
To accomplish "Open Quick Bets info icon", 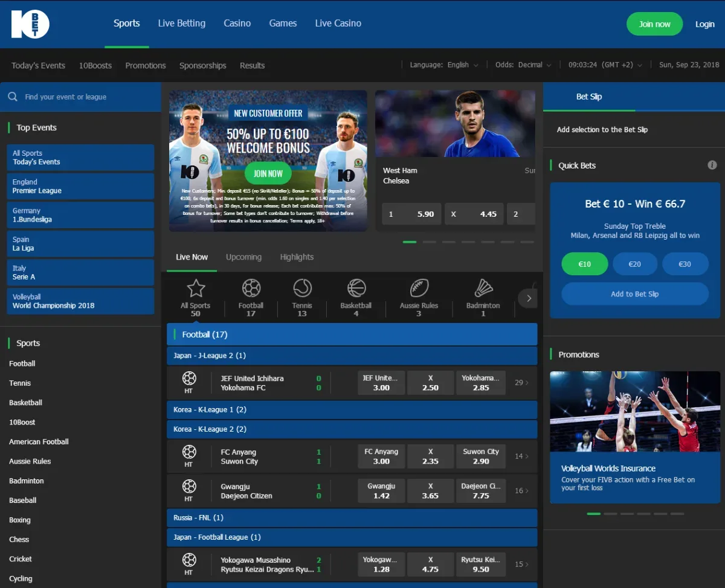I will tap(712, 165).
